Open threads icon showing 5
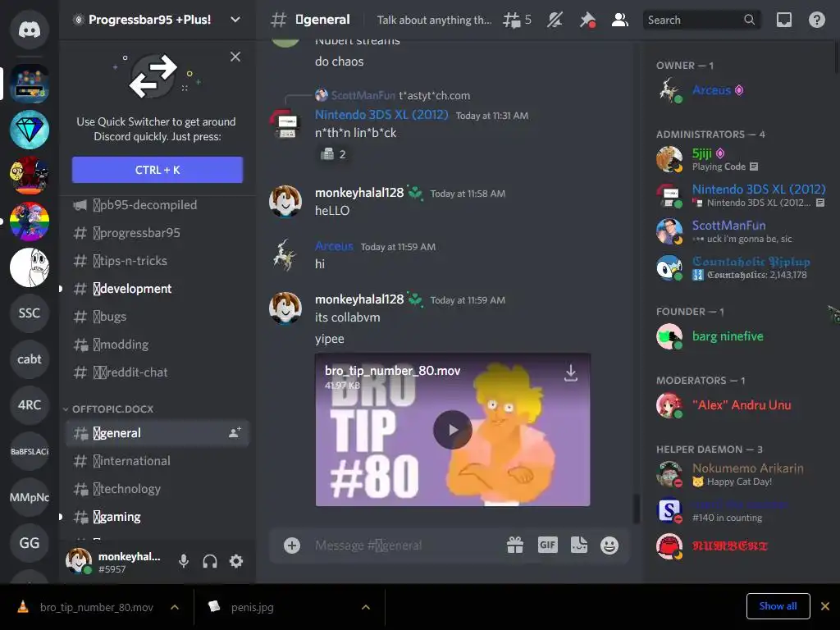Viewport: 840px width, 630px height. point(517,20)
